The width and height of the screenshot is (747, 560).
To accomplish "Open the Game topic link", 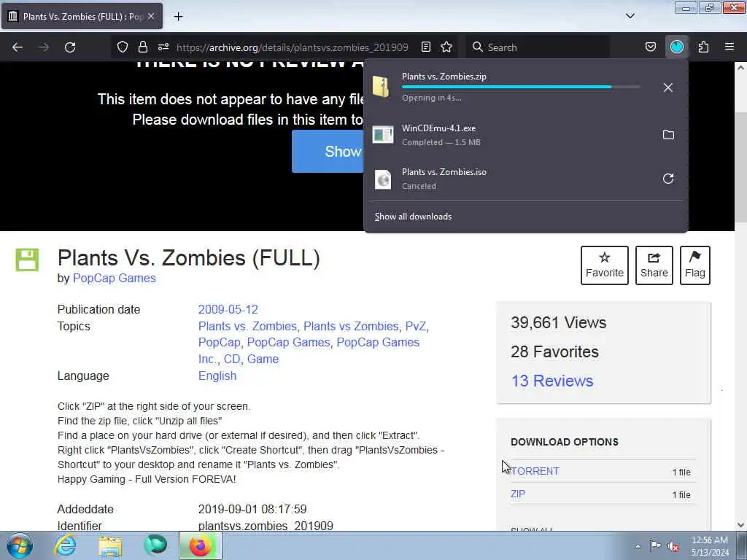I will [x=263, y=359].
